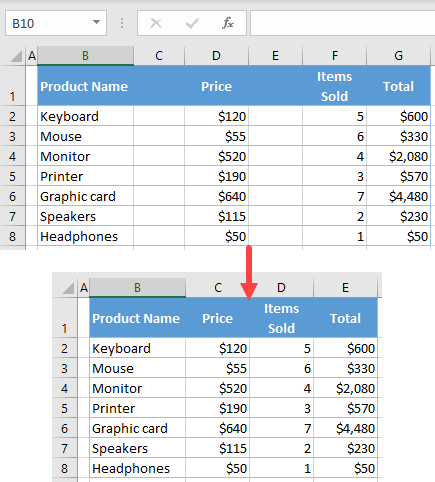435x482 pixels.
Task: Click 'Speakers' cell in lower table
Action: pos(138,448)
